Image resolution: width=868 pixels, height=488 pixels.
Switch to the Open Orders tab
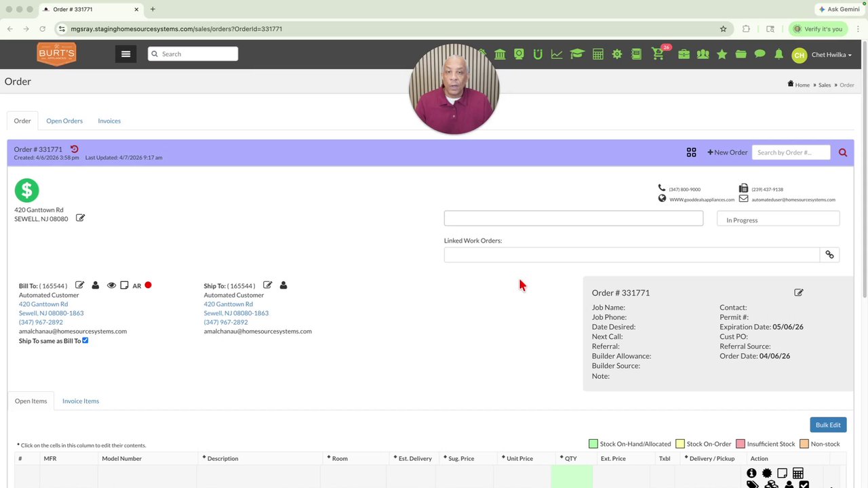tap(64, 121)
